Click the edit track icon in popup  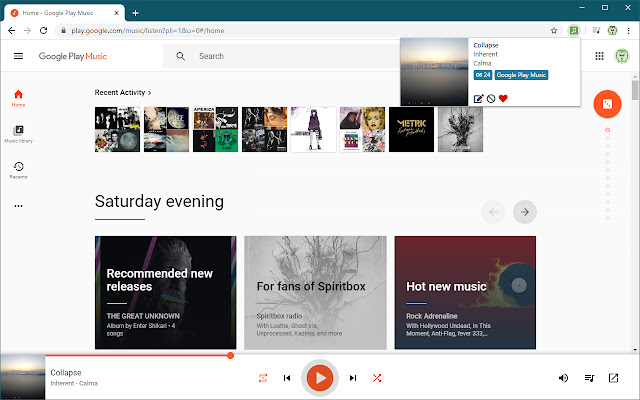[x=478, y=98]
